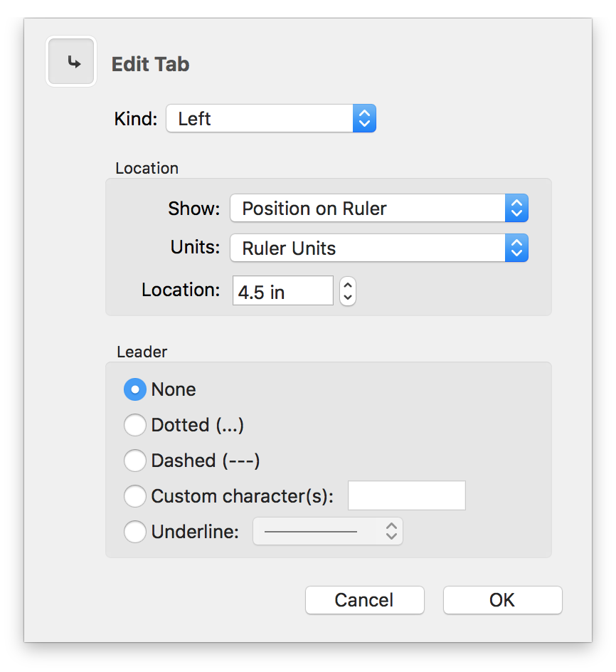Click the blue arrows beside Ruler Units
Image resolution: width=616 pixels, height=672 pixels.
517,248
